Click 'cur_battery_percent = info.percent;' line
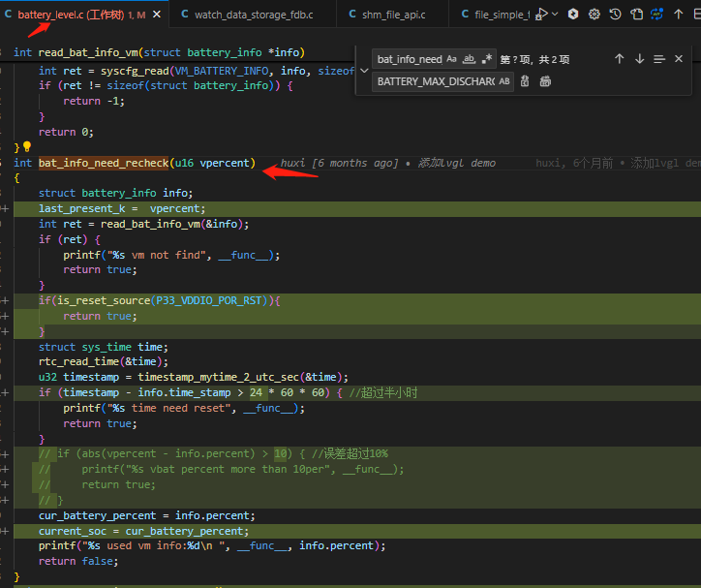701x588 pixels. click(146, 515)
